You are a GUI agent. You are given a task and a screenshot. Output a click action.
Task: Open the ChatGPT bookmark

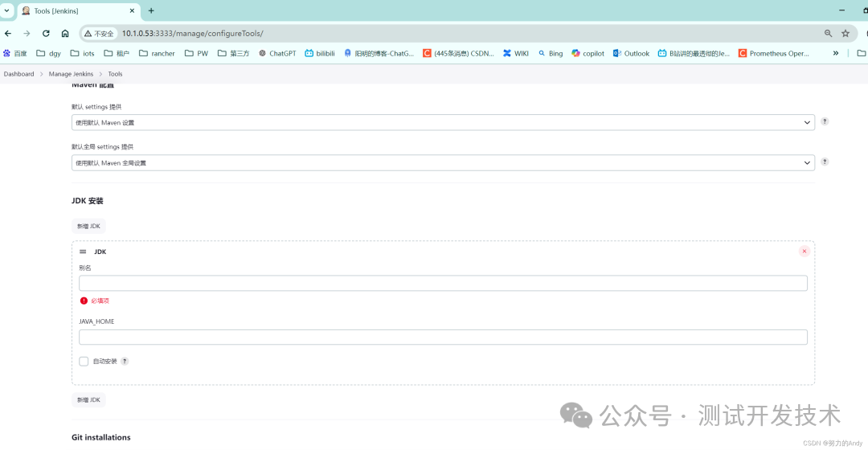pyautogui.click(x=277, y=53)
